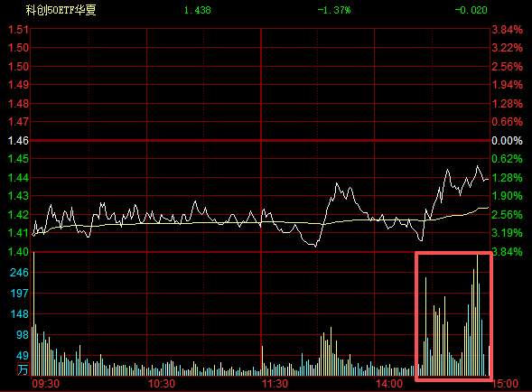Click the -1.37% change percentage
532x392 pixels.
[x=334, y=10]
